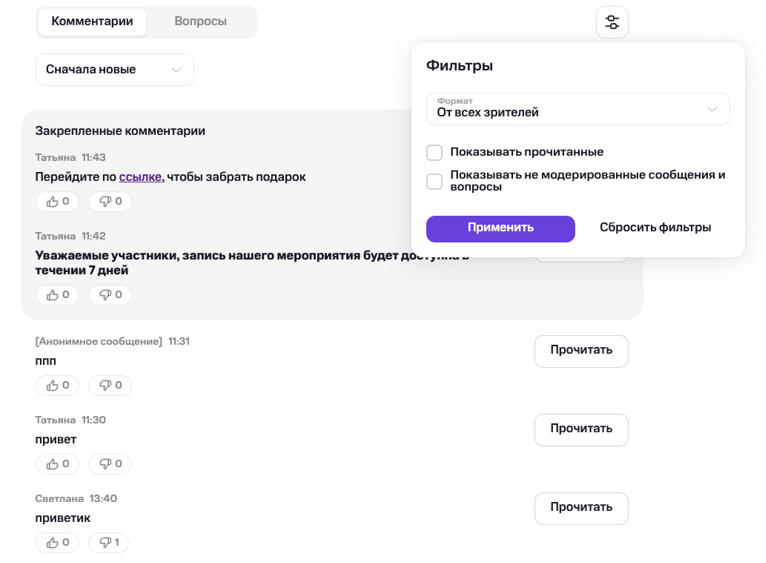Like the gift link pinned comment
The width and height of the screenshot is (766, 563).
pos(58,201)
